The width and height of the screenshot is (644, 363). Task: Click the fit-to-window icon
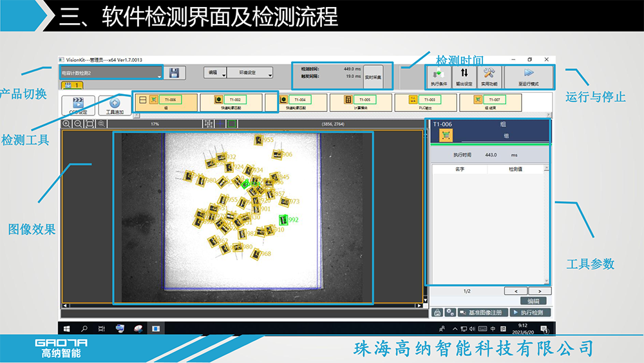(x=90, y=124)
